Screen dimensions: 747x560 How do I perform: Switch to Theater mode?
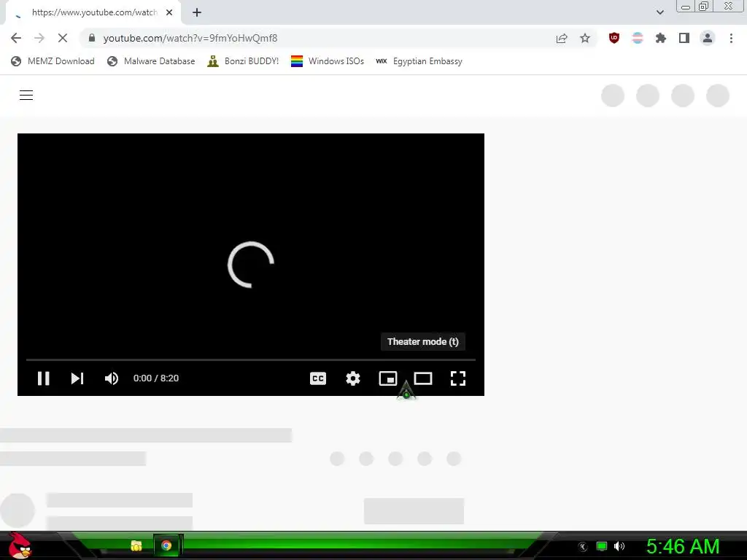[423, 378]
